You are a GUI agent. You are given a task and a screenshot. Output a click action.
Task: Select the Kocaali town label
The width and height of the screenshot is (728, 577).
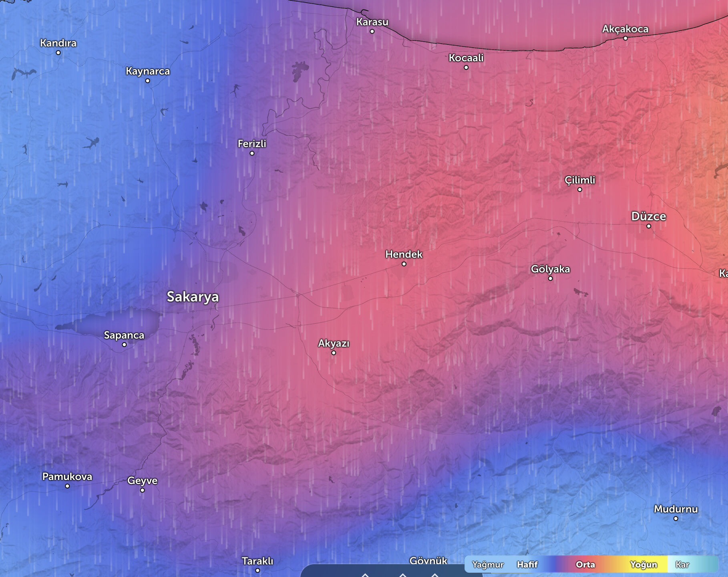[x=466, y=58]
